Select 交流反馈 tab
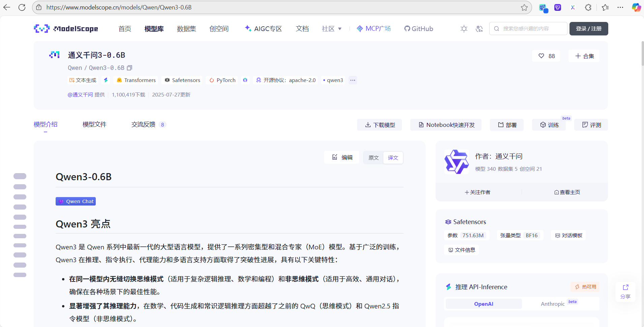The width and height of the screenshot is (644, 327). 149,125
